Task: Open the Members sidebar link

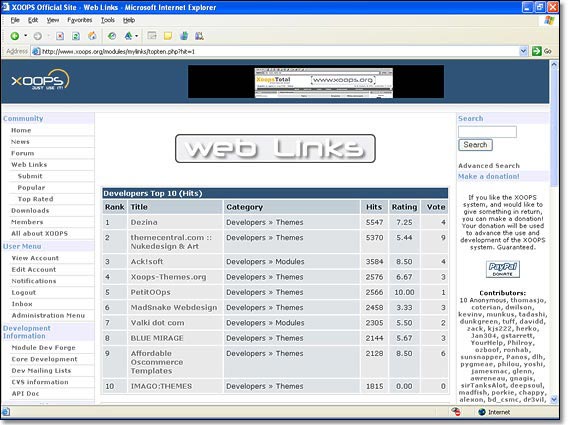Action: pyautogui.click(x=27, y=222)
